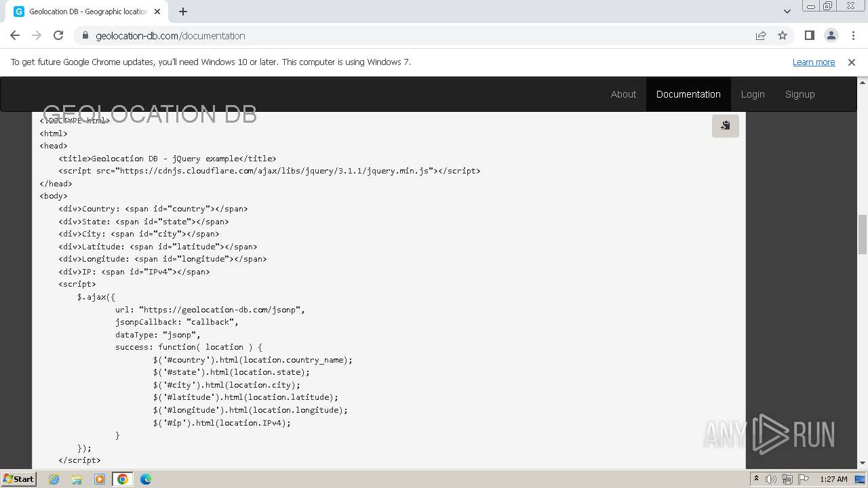The image size is (868, 488).
Task: Open the Learn more link
Action: pos(814,62)
